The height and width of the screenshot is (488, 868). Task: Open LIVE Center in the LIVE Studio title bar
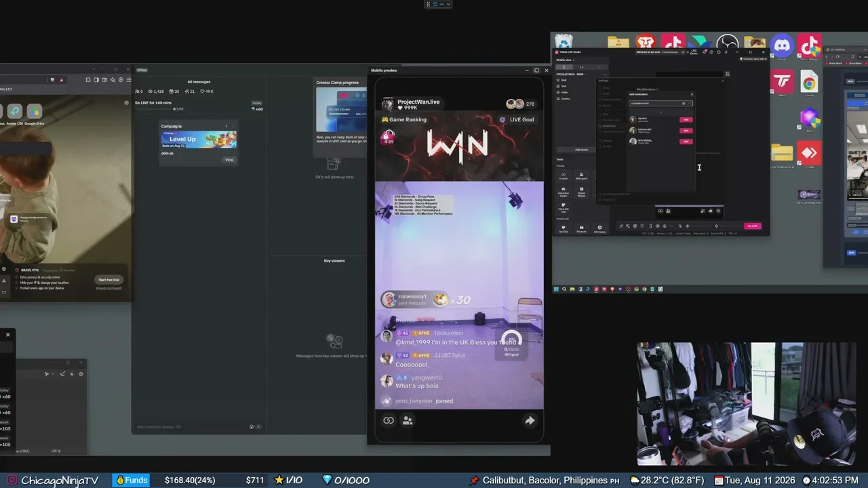click(694, 52)
